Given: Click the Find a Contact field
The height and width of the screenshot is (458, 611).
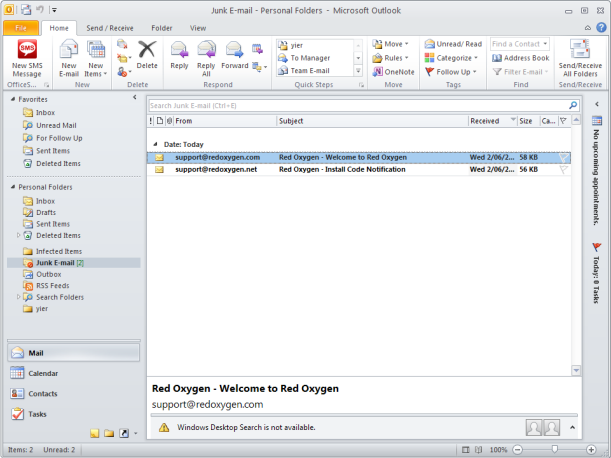Looking at the screenshot, I should pos(520,44).
